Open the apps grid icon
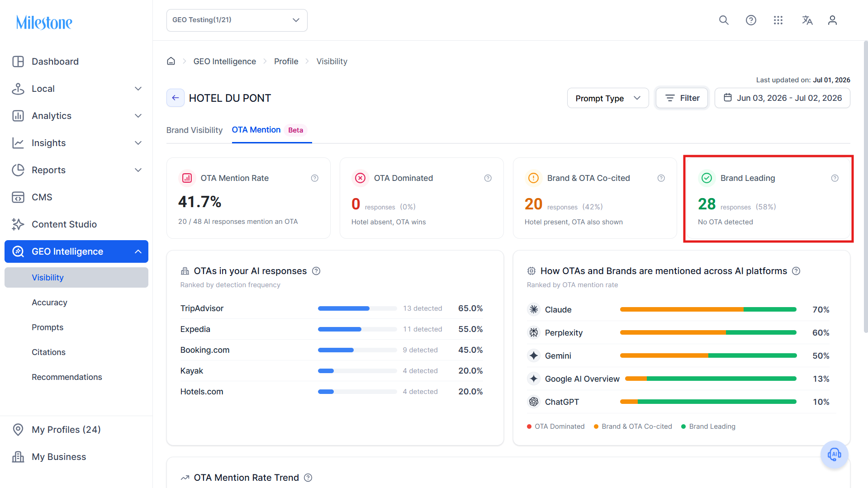 tap(778, 20)
